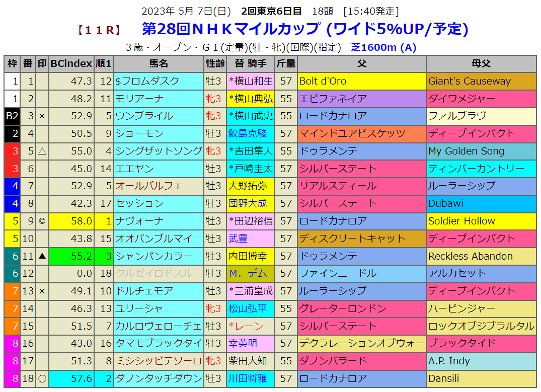The image size is (541, 392).
Task: Select the BCindex column header
Action: pyautogui.click(x=71, y=63)
